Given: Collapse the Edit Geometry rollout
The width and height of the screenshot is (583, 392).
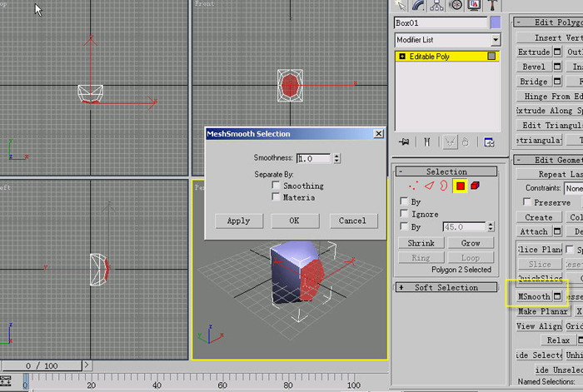Looking at the screenshot, I should click(x=548, y=160).
